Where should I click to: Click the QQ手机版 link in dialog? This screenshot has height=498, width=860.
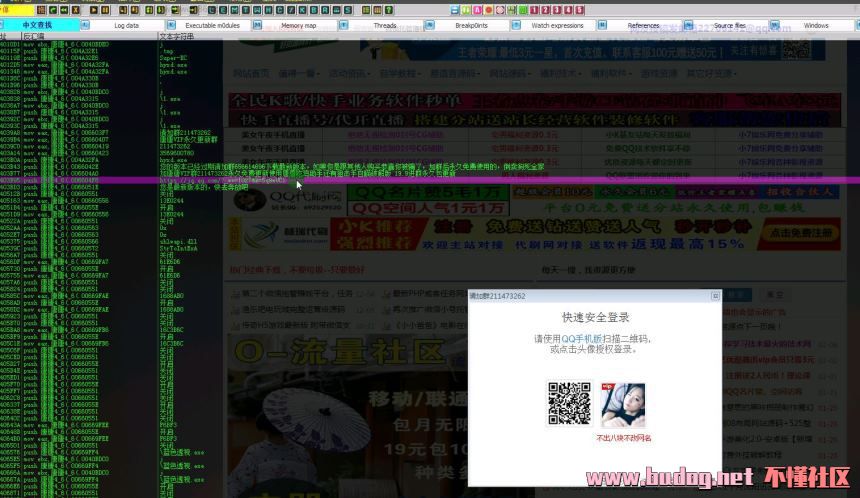pos(581,339)
